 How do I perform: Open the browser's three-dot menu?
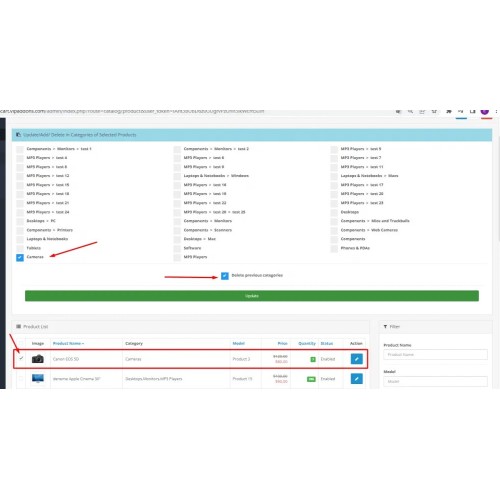pyautogui.click(x=496, y=112)
